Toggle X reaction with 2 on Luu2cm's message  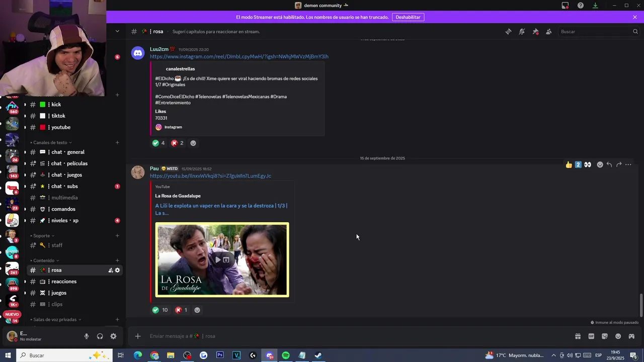pos(178,143)
